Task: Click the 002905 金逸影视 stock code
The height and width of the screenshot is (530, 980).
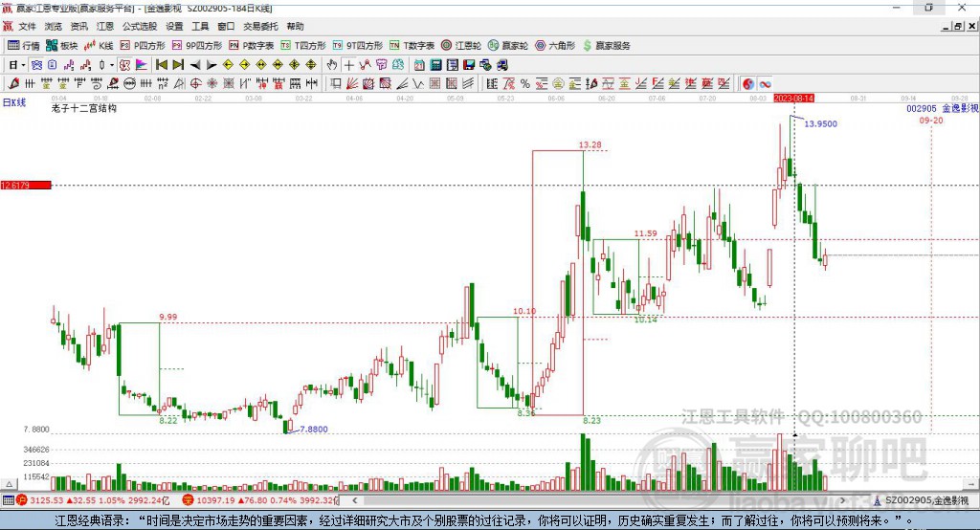Action: coord(942,108)
